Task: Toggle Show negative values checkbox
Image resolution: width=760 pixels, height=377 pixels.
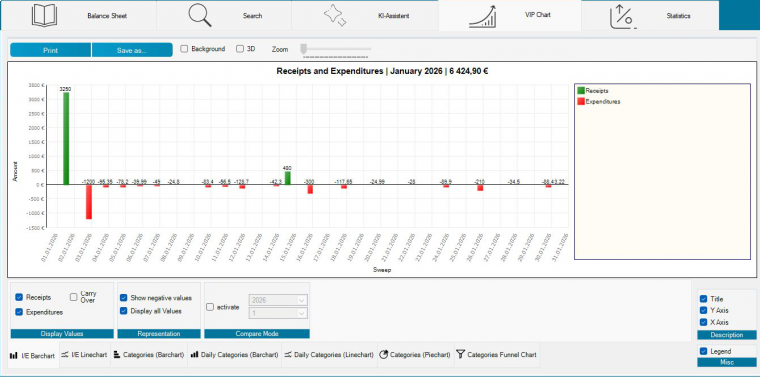Action: click(x=124, y=298)
